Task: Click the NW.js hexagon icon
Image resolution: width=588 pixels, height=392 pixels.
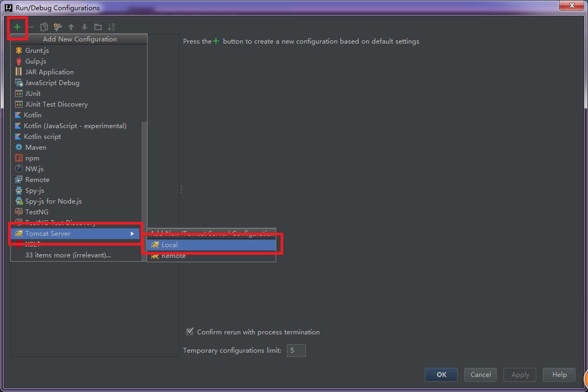Action: pyautogui.click(x=19, y=169)
